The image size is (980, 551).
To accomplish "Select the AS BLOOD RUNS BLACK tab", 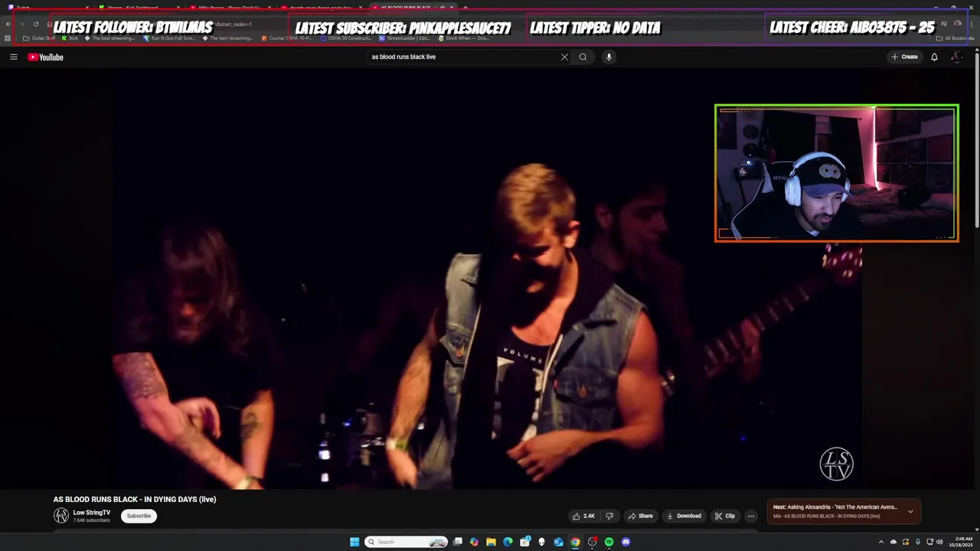I will (413, 8).
